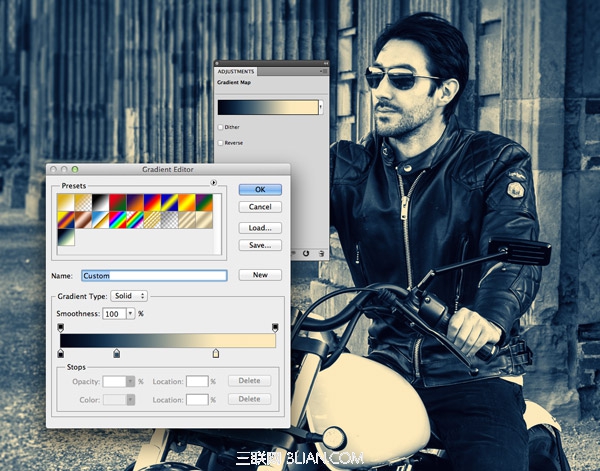Switch to the ADJUSTMENTS tab

(236, 72)
